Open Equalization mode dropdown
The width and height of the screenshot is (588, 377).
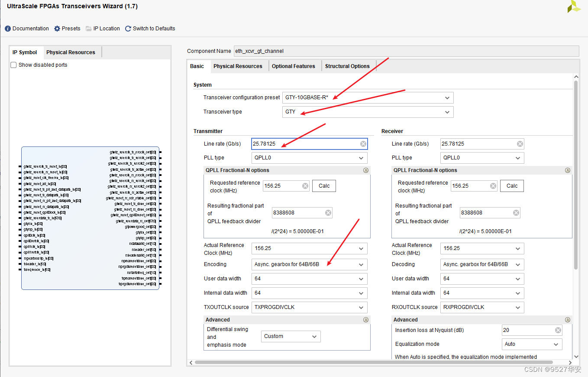532,344
